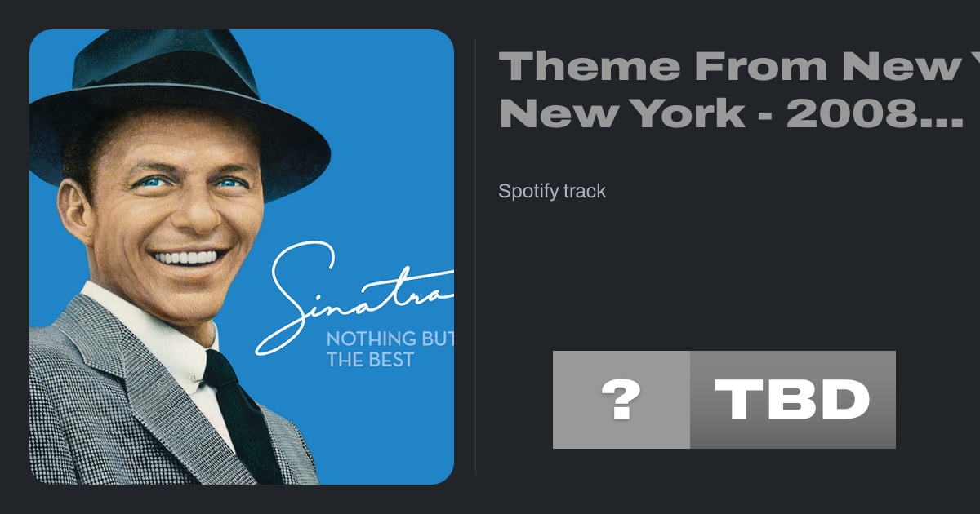Open the Sinatra album cover thumbnail
The image size is (980, 514).
pos(242,257)
